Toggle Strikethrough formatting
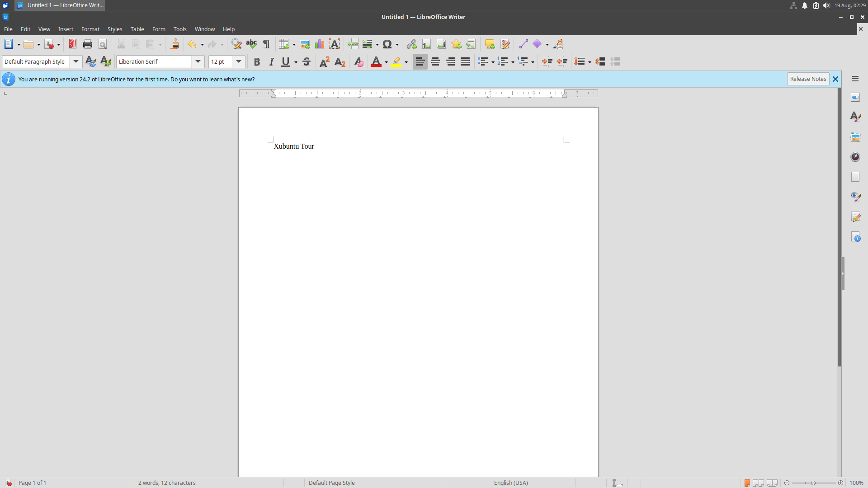Screen dimensions: 868x488 click(x=307, y=62)
